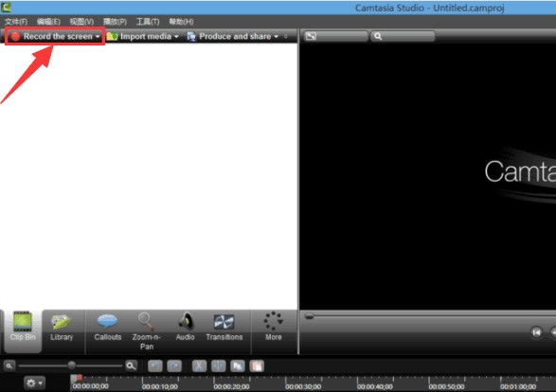Viewport: 556px width, 392px height.
Task: Click Produce and share
Action: tap(228, 36)
